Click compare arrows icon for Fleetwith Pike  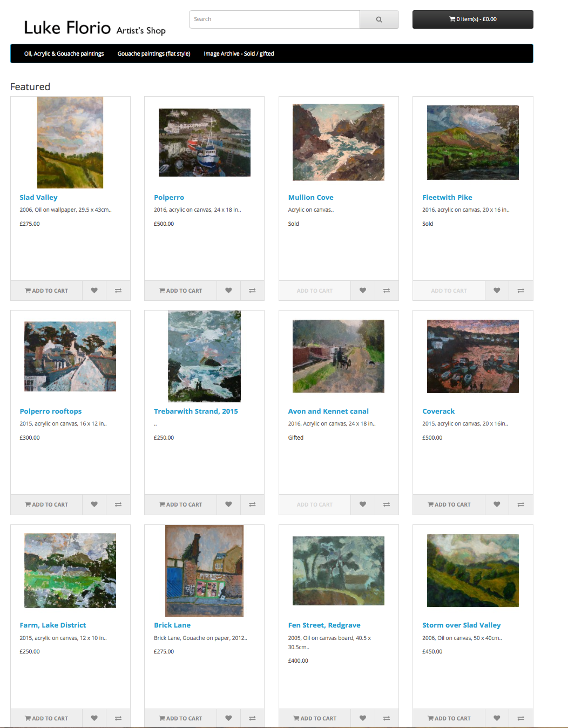click(x=521, y=291)
